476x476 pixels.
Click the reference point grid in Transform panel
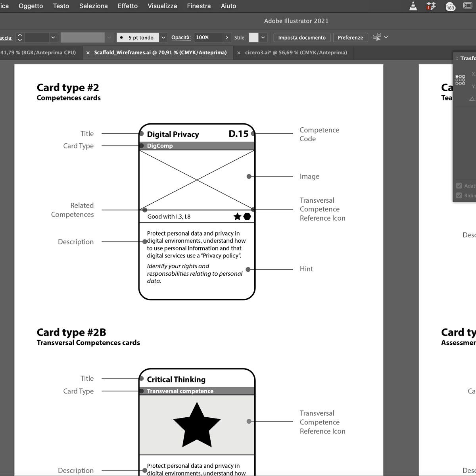tap(460, 80)
